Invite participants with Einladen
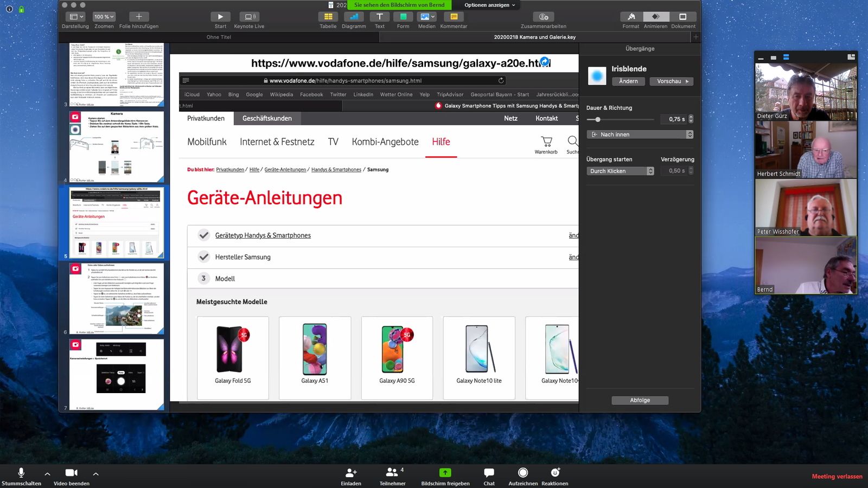Screen dimensions: 868x488 click(x=351, y=476)
